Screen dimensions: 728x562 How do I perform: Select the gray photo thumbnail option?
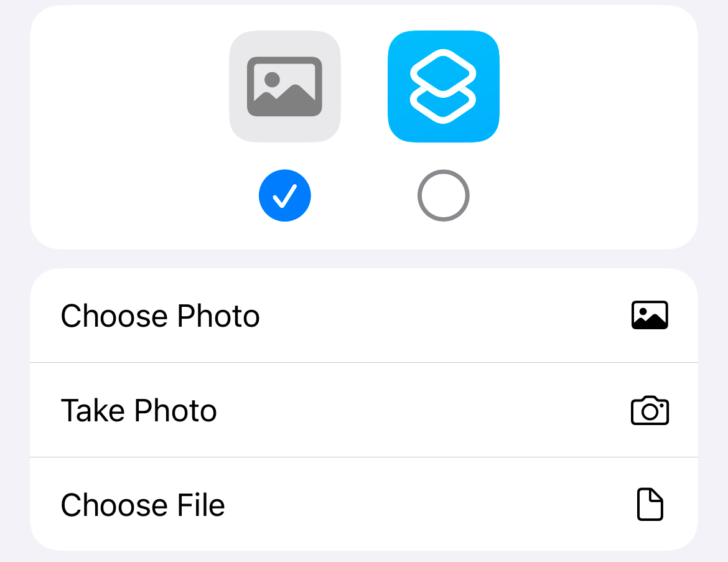284,87
